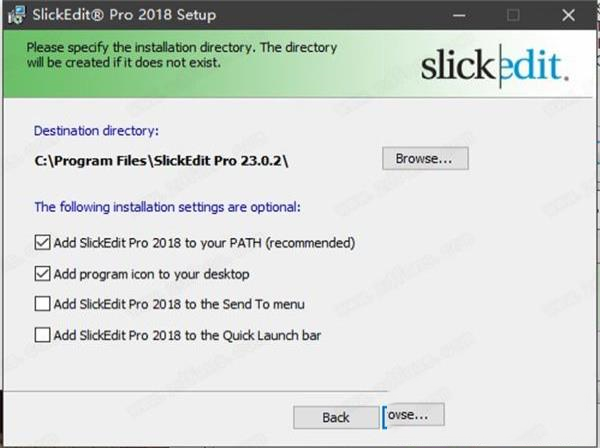Tick the Send To menu checkbox
600x448 pixels.
point(42,304)
